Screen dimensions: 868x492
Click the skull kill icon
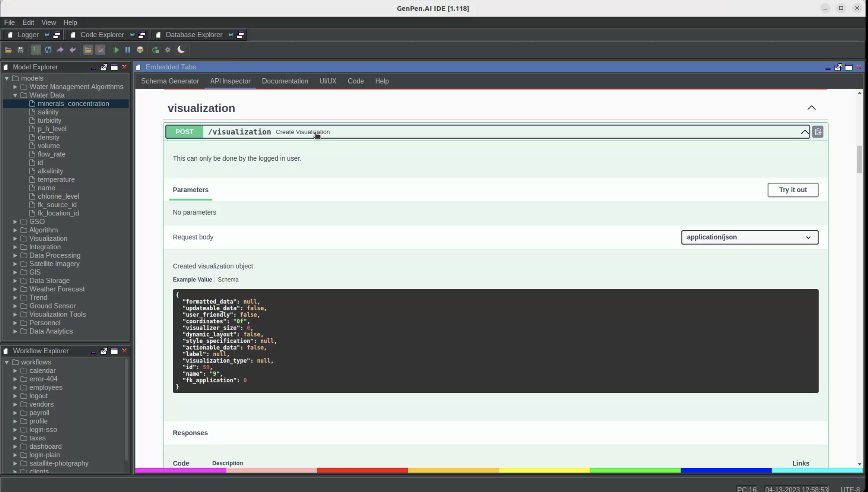(140, 50)
